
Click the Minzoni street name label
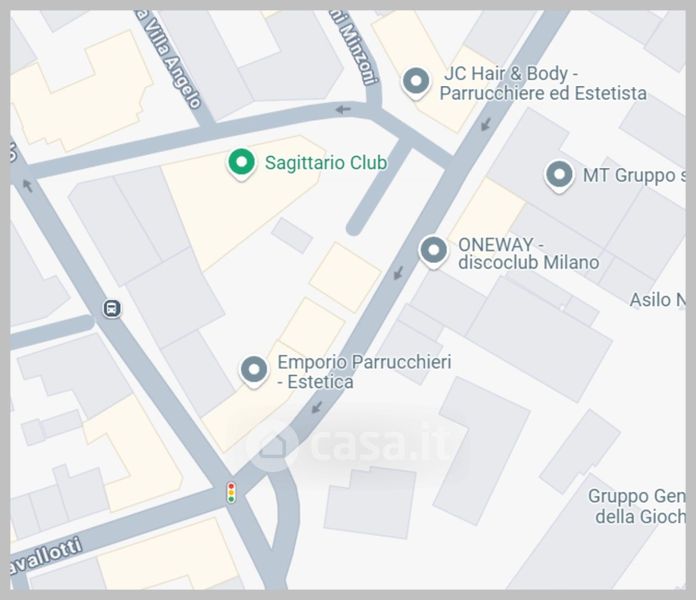pyautogui.click(x=355, y=47)
